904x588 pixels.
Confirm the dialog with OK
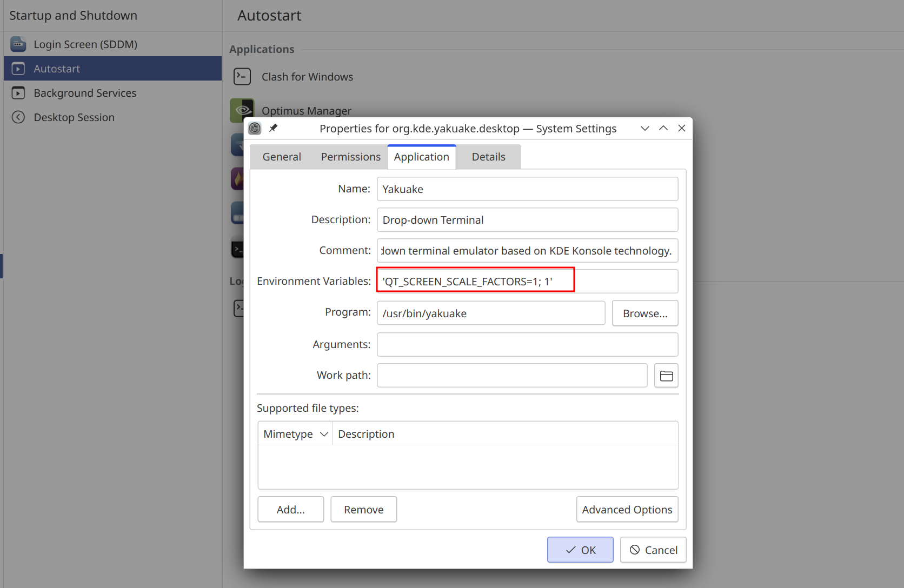click(x=580, y=550)
